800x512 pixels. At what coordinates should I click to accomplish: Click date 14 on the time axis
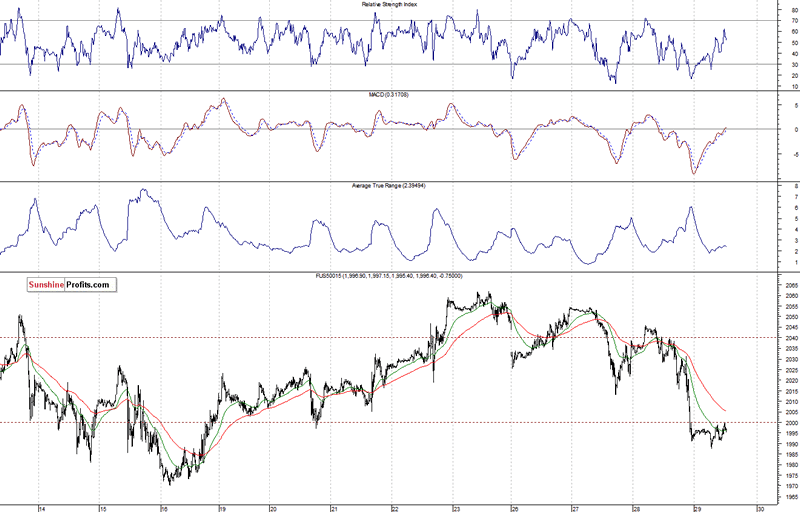[x=42, y=509]
